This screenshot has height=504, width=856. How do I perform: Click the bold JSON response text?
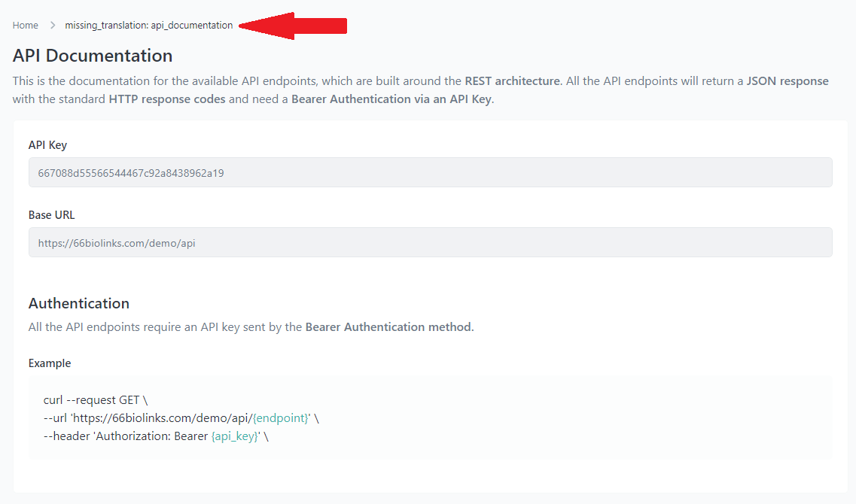click(787, 81)
